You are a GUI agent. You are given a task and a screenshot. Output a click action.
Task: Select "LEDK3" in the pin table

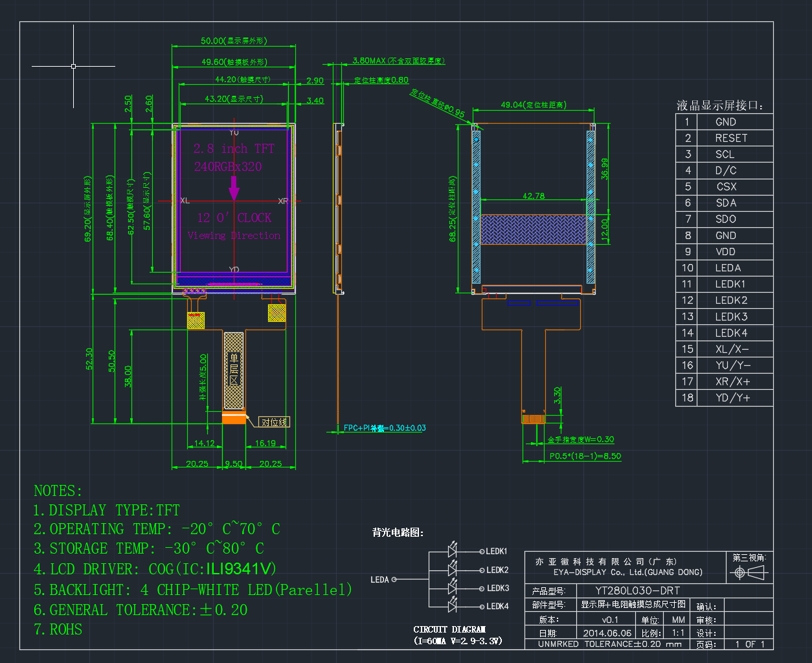(x=731, y=317)
